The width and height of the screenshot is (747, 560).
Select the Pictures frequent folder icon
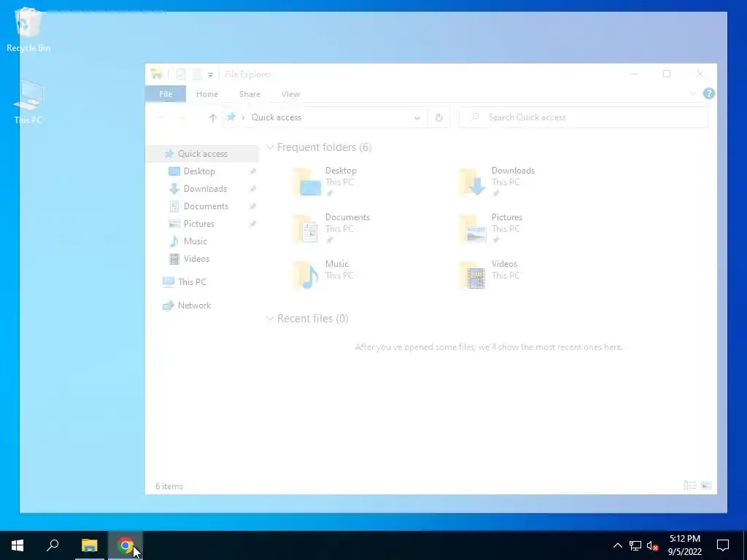coord(473,228)
